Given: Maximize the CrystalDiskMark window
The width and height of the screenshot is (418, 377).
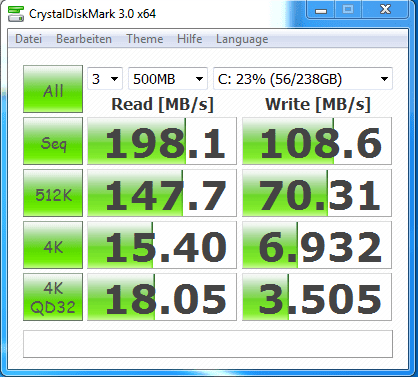Looking at the screenshot, I should pyautogui.click(x=348, y=10).
